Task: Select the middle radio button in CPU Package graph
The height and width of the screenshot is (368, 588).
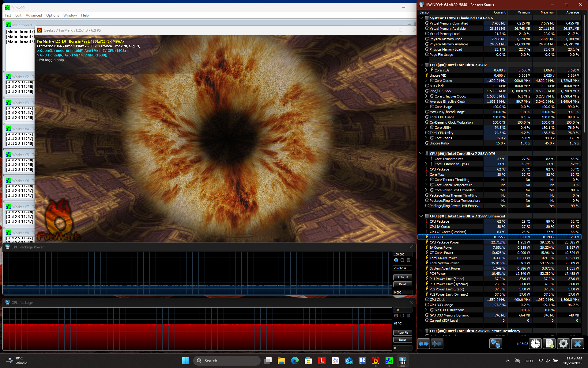Action: pyautogui.click(x=402, y=316)
